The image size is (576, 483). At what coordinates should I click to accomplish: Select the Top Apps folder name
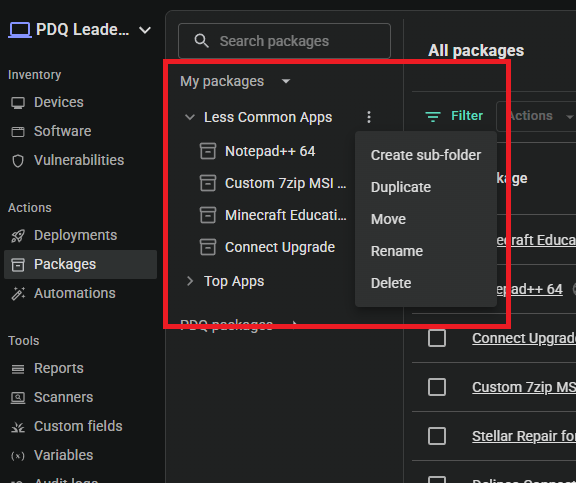[x=234, y=281]
